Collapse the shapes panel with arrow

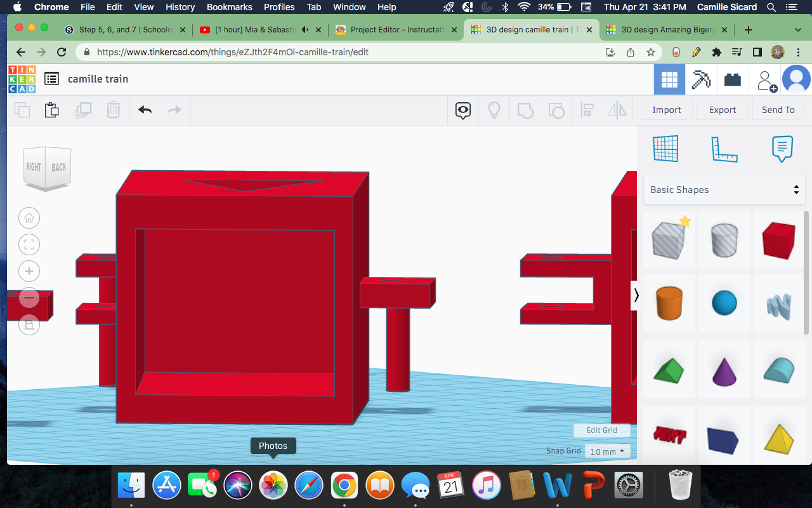click(x=636, y=295)
